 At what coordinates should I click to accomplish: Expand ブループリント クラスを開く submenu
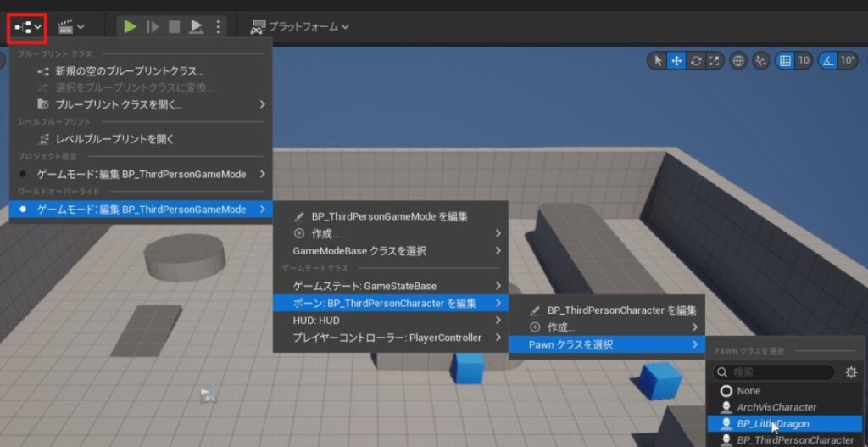[142, 104]
